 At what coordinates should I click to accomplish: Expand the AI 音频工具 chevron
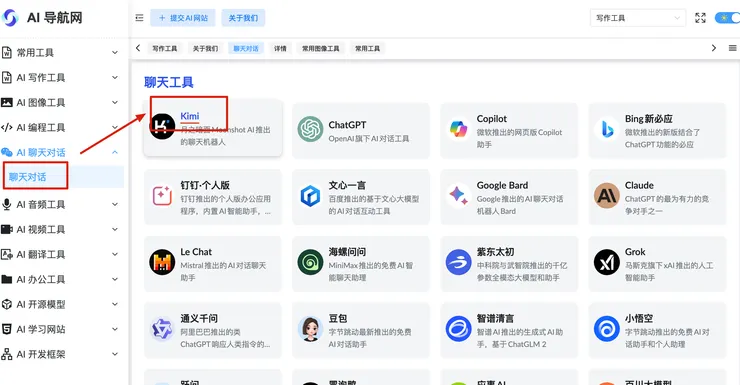(115, 204)
